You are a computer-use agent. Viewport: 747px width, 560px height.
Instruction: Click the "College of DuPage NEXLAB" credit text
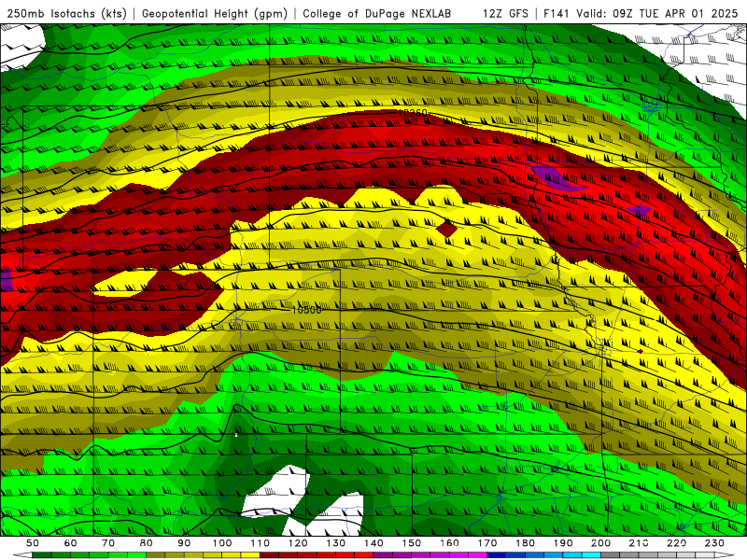click(377, 13)
